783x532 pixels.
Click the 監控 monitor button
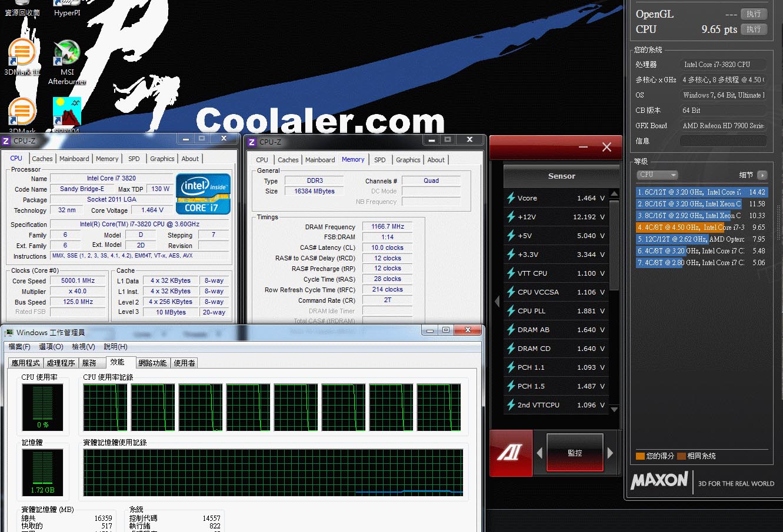click(575, 453)
